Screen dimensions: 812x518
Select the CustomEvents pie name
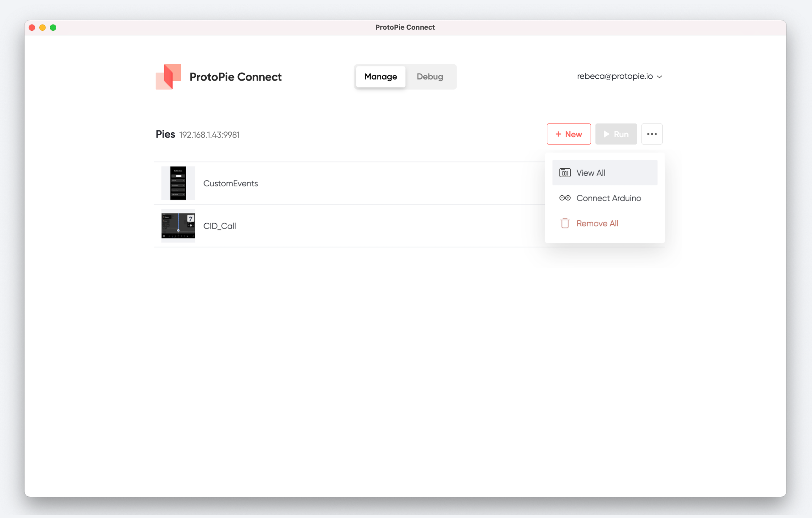[x=230, y=183]
